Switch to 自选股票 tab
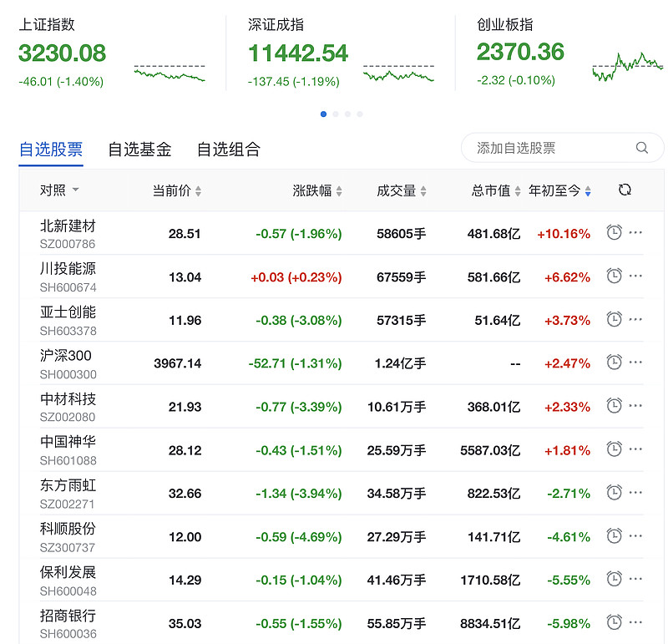 (x=51, y=150)
